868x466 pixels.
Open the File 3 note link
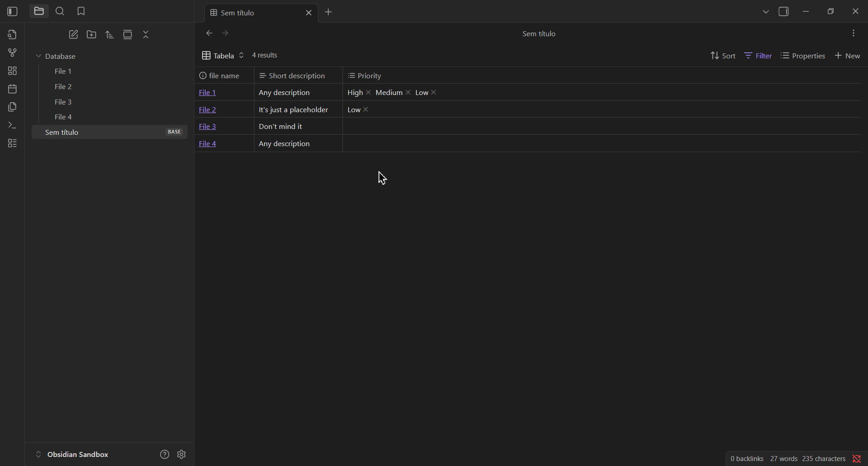[207, 126]
